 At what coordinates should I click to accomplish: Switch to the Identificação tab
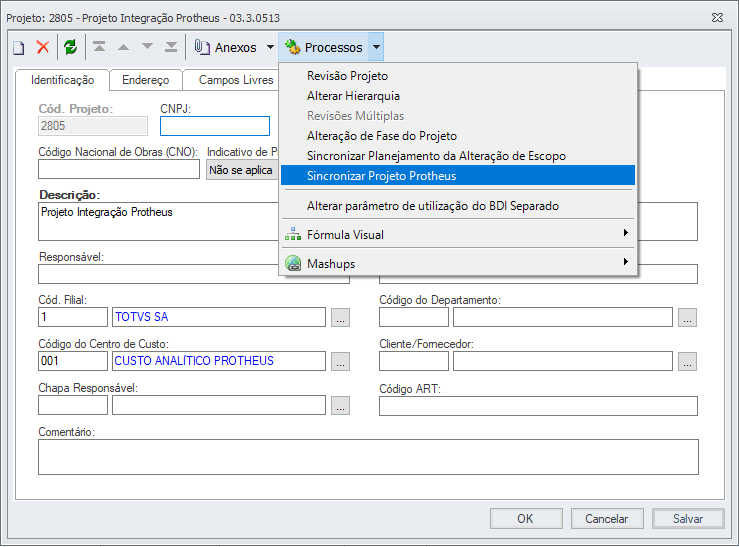pyautogui.click(x=62, y=80)
